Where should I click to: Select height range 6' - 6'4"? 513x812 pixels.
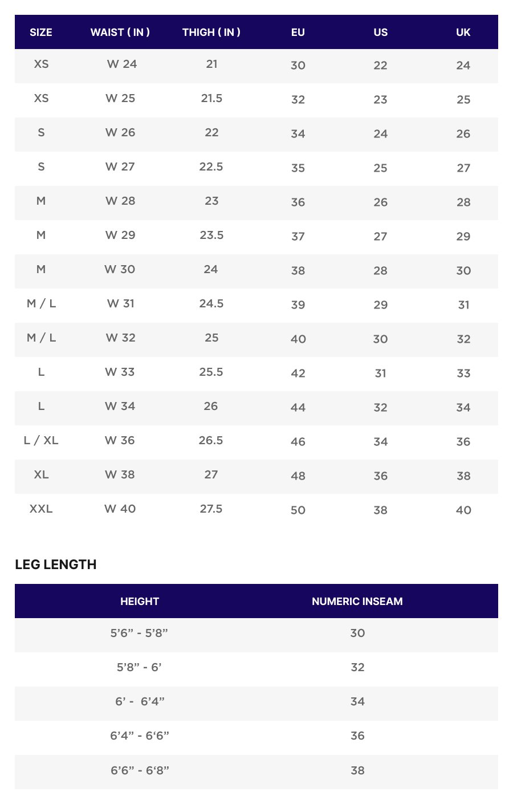[140, 702]
